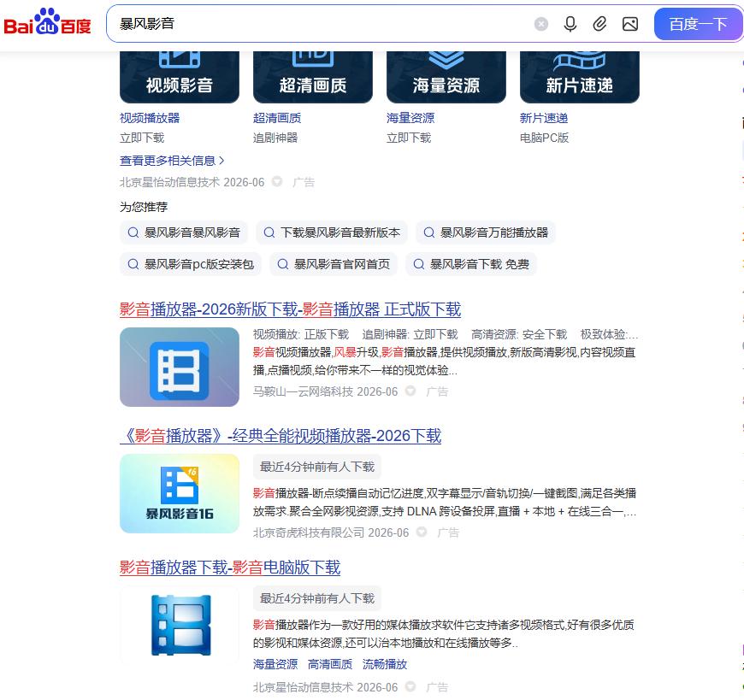Clear the search box text
The image size is (744, 700).
pos(541,24)
